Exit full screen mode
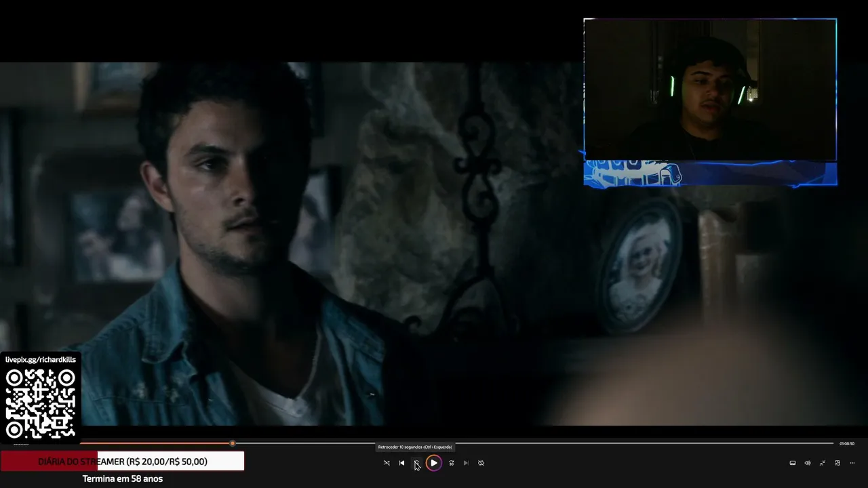The height and width of the screenshot is (488, 868). click(823, 463)
